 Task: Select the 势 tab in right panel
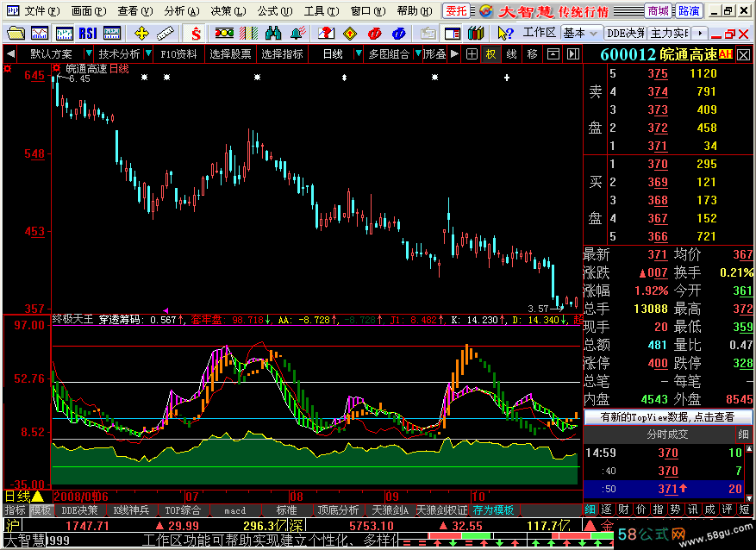675,509
